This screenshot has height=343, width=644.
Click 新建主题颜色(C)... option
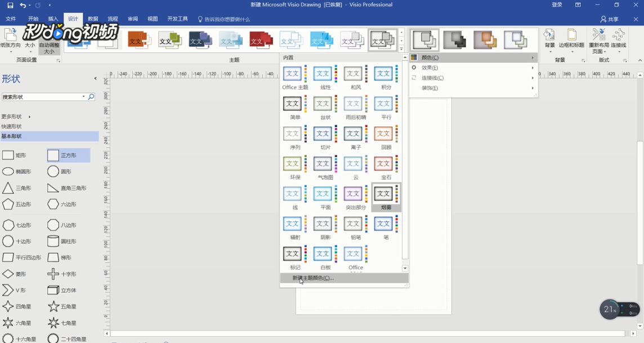point(344,278)
